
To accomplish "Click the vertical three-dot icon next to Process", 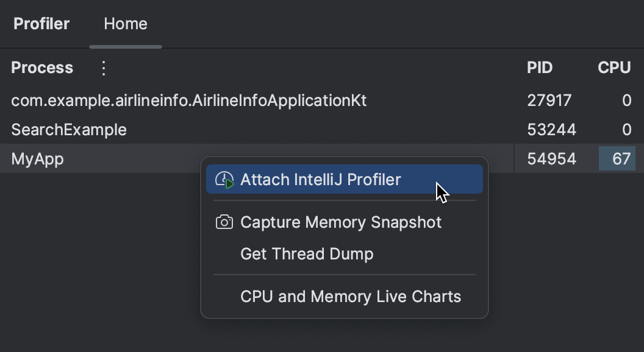I will pos(103,68).
